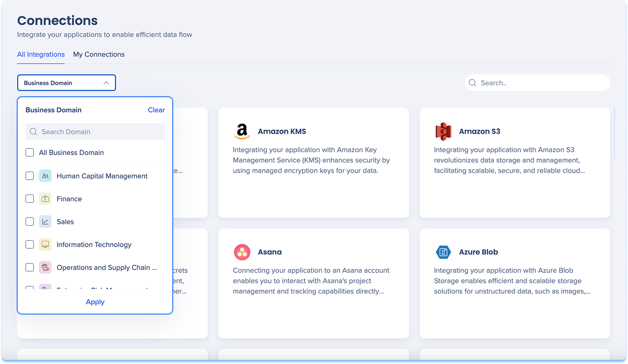Focus the Search Domain input field
628x364 pixels.
(x=95, y=132)
